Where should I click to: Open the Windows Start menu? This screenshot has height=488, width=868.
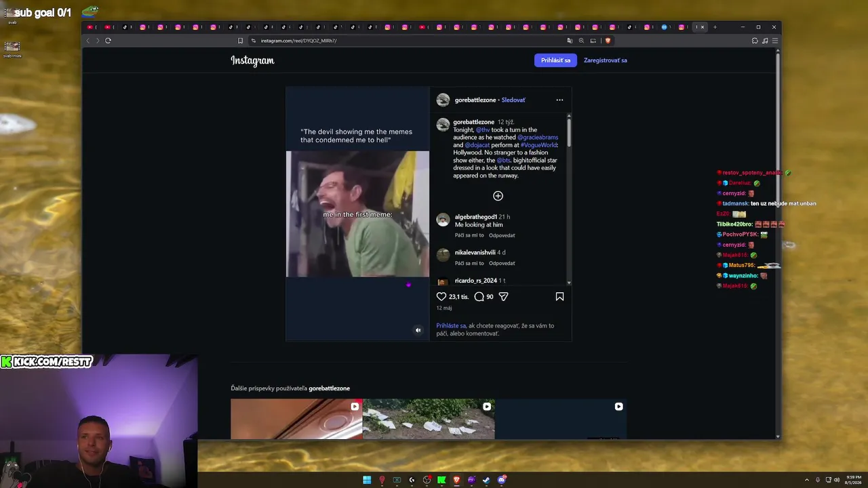pos(367,480)
